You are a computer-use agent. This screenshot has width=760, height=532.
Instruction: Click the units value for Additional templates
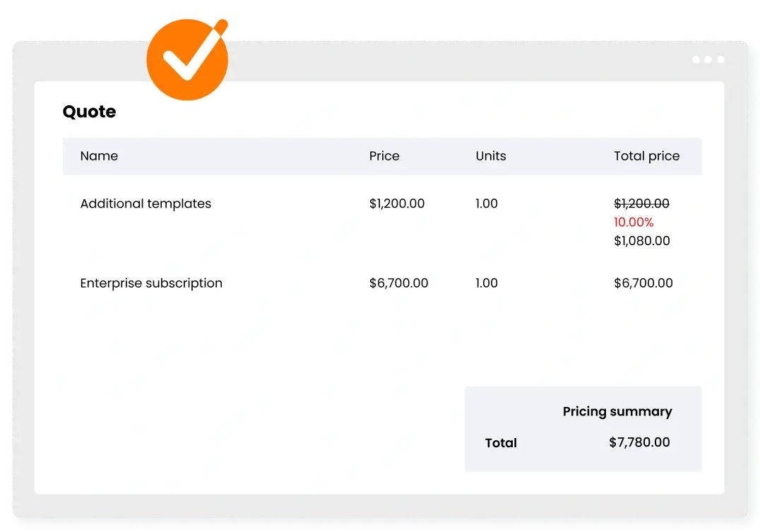point(487,203)
